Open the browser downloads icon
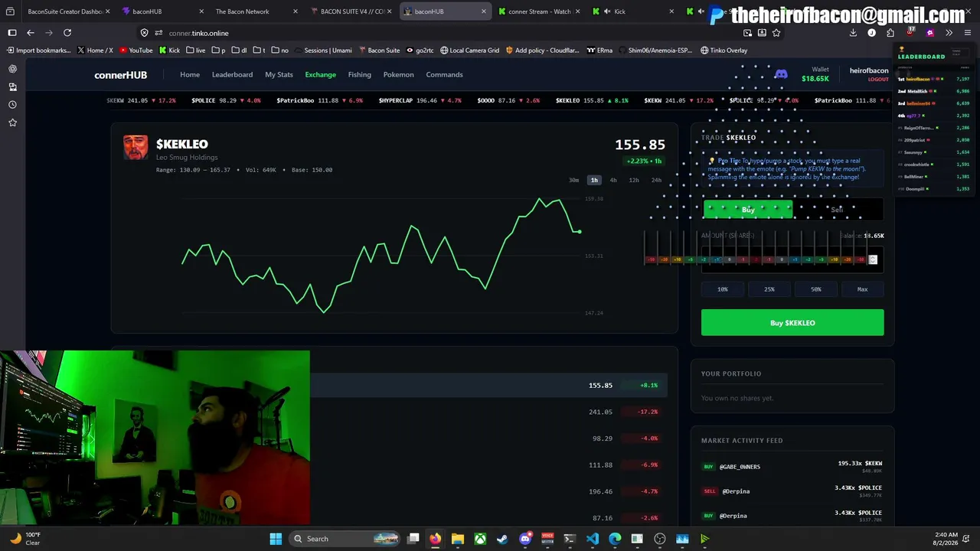The width and height of the screenshot is (980, 551). point(853,33)
